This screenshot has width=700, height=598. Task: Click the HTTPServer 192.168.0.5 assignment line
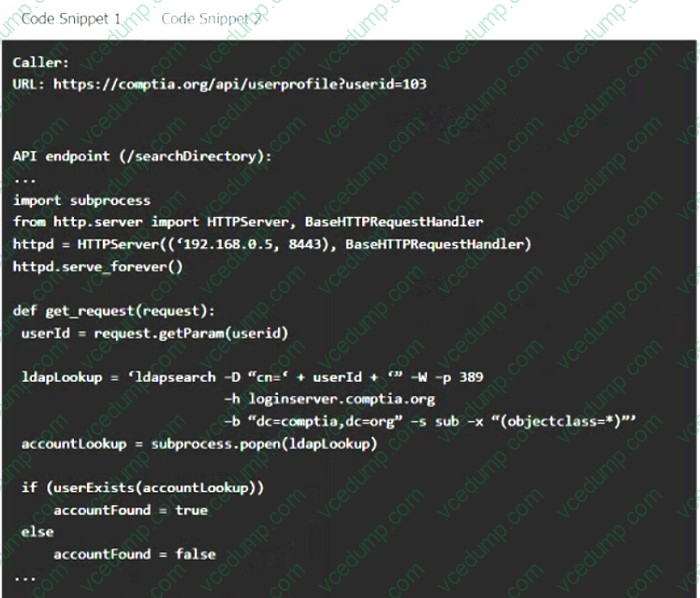272,244
